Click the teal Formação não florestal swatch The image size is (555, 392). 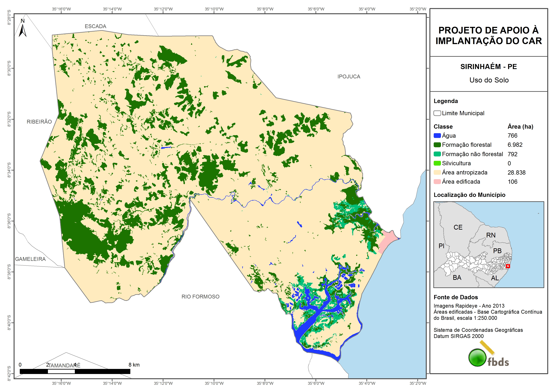tap(437, 154)
